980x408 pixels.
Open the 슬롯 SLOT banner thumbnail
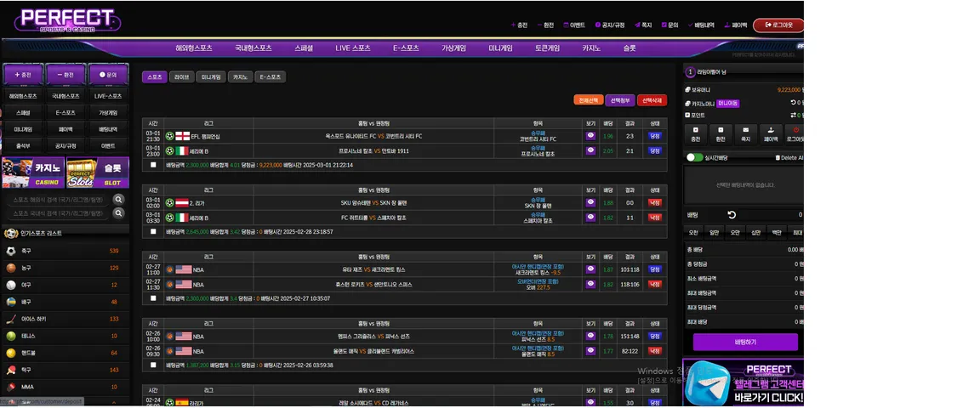[98, 173]
